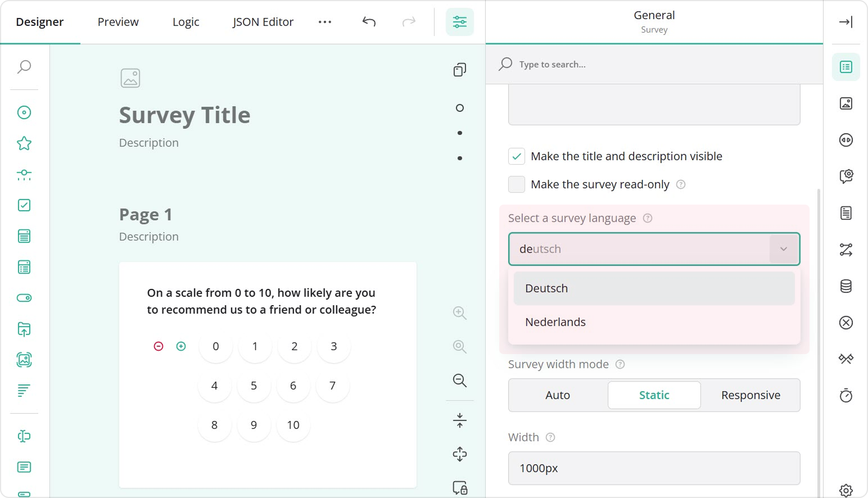The image size is (868, 498).
Task: Open the Timer settings category
Action: [x=846, y=396]
